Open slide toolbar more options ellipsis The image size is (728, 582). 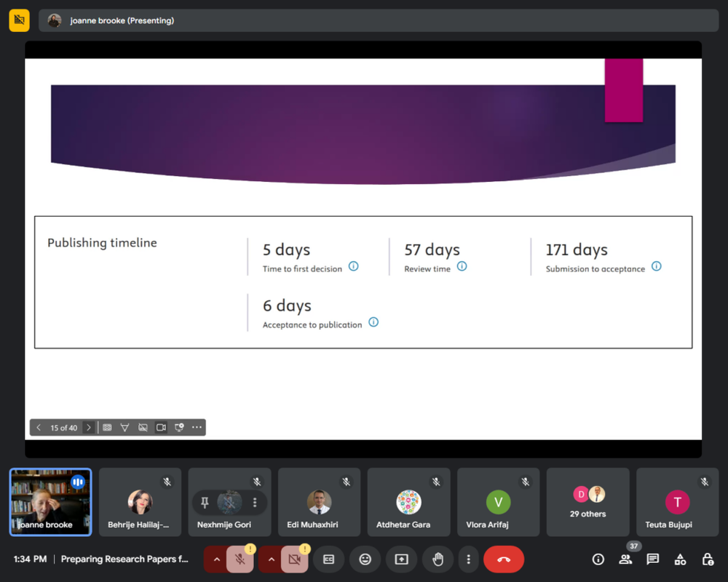pos(197,428)
